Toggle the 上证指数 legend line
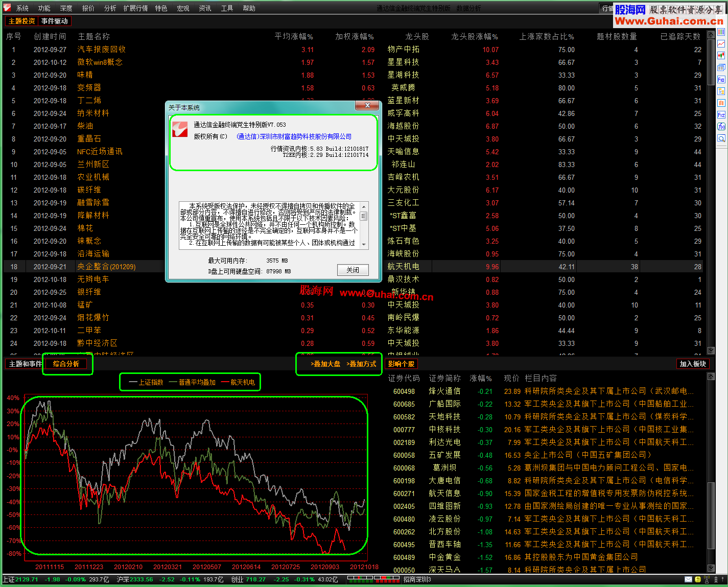The height and width of the screenshot is (587, 728). click(x=146, y=382)
